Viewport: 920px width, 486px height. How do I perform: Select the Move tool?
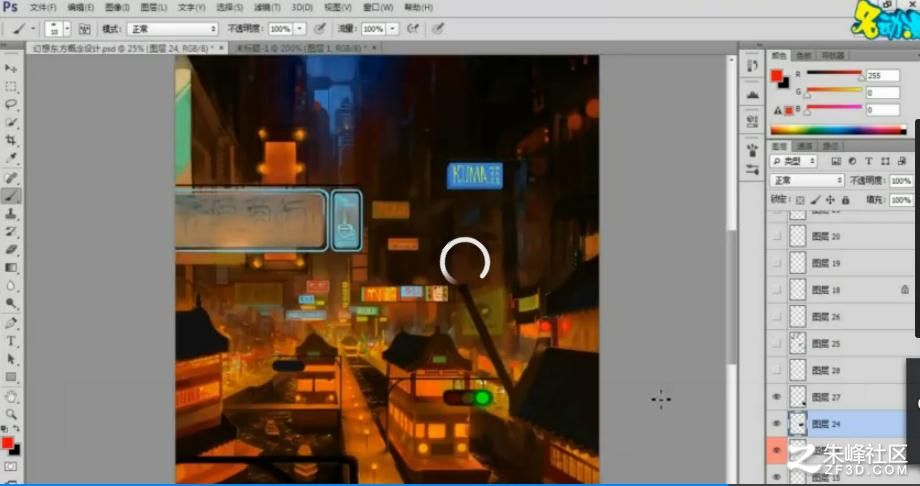pos(11,69)
